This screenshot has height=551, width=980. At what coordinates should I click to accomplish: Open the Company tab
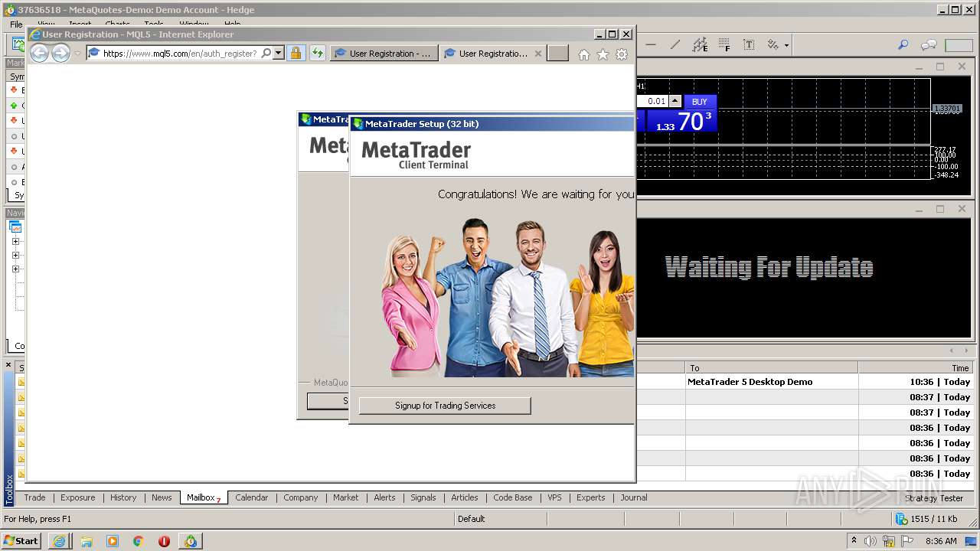click(301, 497)
